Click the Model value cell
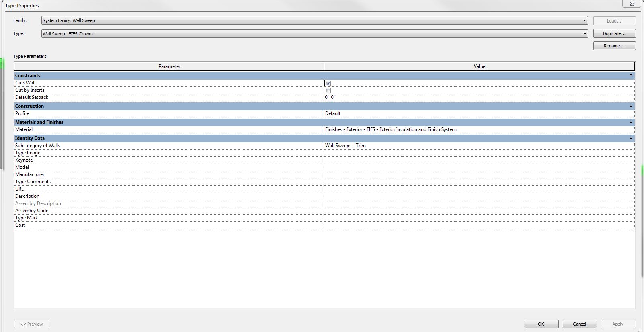 479,167
